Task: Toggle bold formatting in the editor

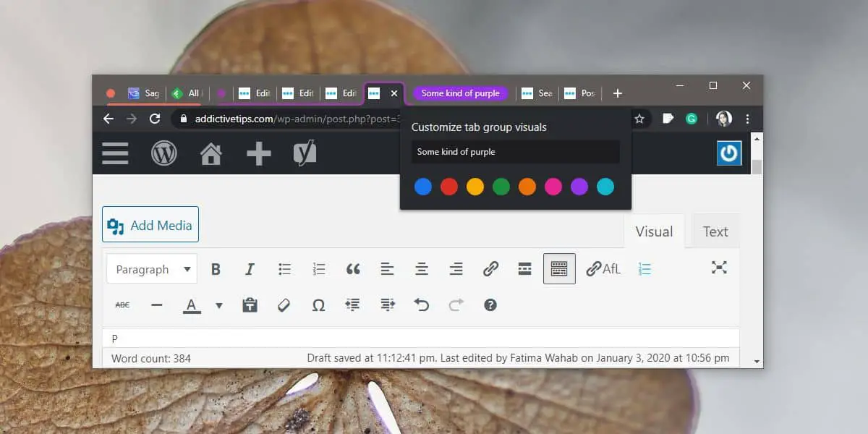Action: (216, 269)
